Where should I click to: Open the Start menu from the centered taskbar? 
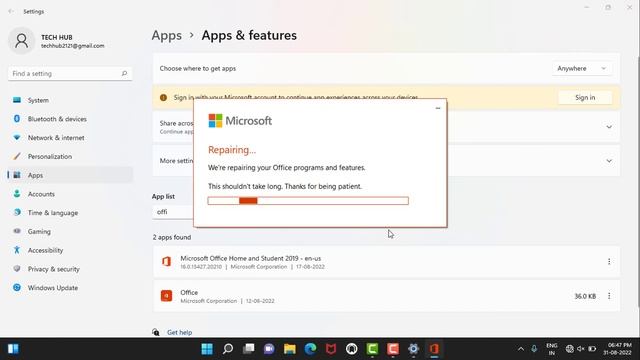[x=207, y=349]
